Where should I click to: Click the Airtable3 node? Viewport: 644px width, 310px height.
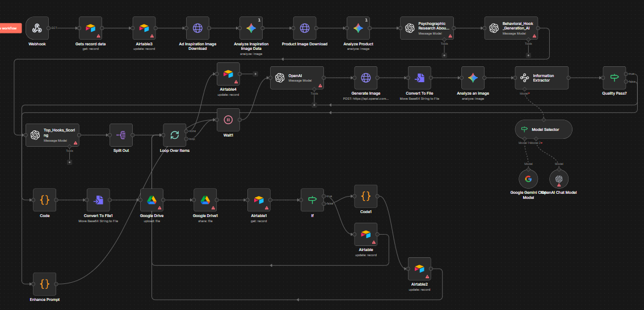tap(144, 28)
